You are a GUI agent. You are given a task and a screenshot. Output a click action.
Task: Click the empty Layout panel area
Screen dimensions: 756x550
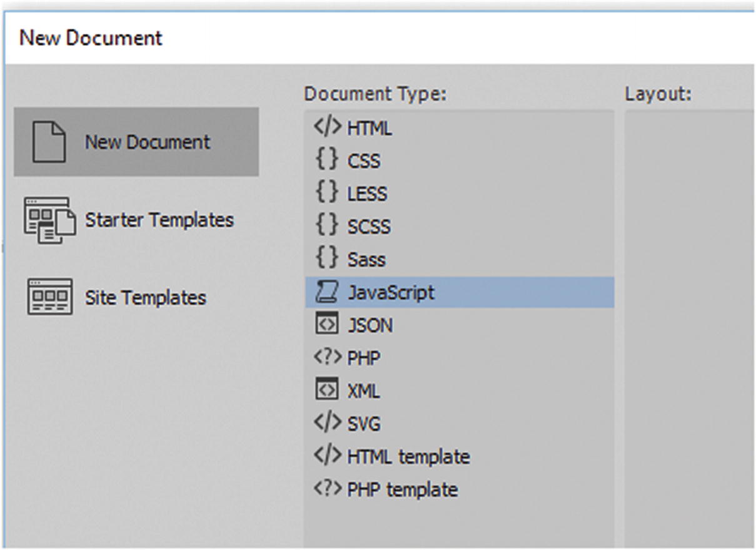coord(688,313)
